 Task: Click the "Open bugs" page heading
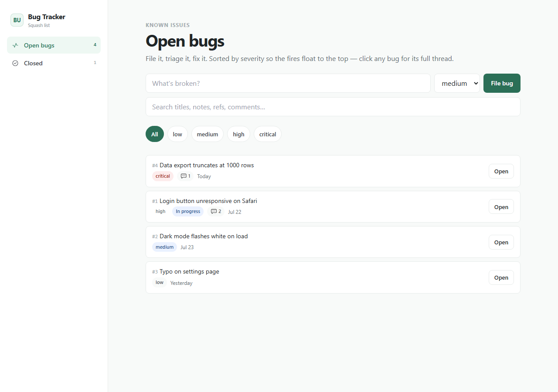pyautogui.click(x=185, y=41)
